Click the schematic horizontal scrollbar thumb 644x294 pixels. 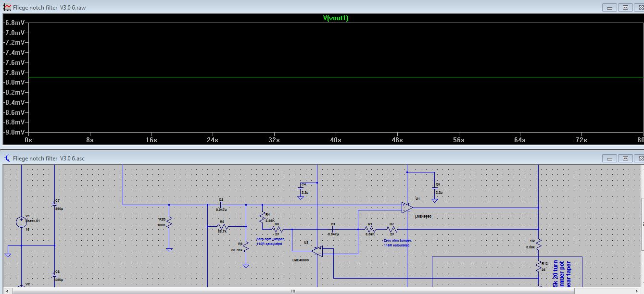(293, 291)
